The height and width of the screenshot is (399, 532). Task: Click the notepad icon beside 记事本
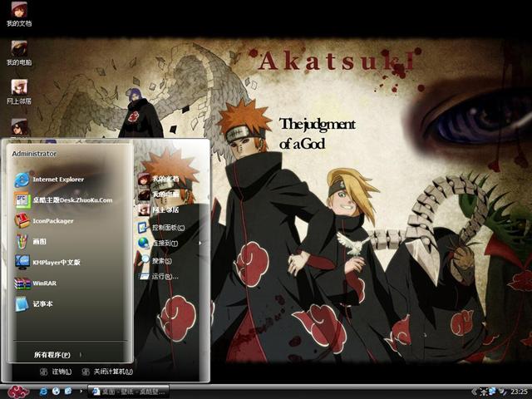click(22, 303)
